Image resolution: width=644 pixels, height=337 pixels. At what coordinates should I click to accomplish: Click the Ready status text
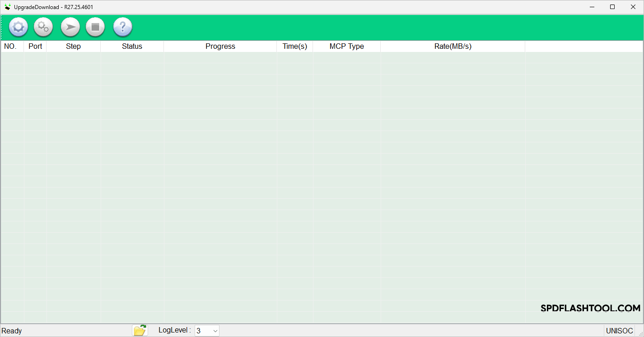[12, 331]
